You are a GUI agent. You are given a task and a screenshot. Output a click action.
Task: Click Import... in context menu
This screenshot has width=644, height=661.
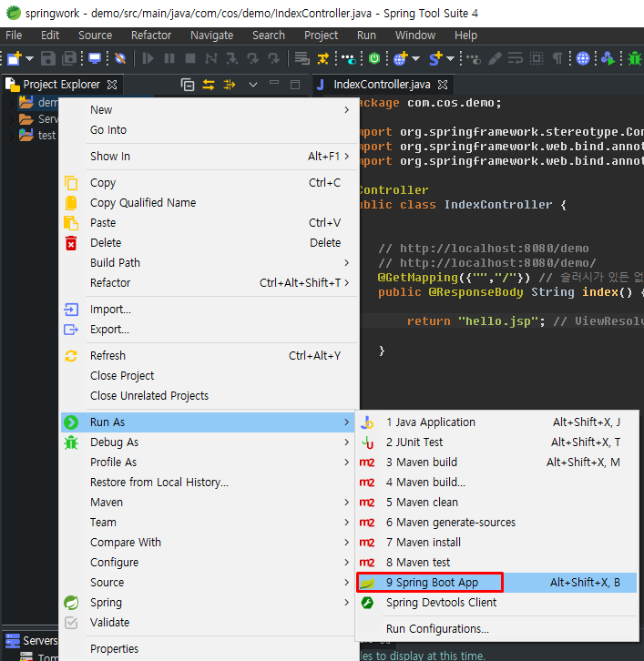coord(210,310)
